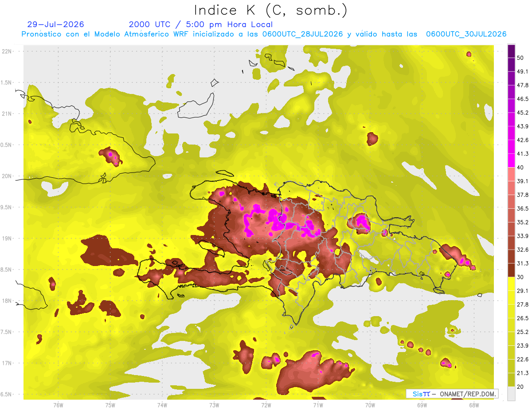Click the colorbar value "30"
The height and width of the screenshot is (411, 532).
pos(520,277)
